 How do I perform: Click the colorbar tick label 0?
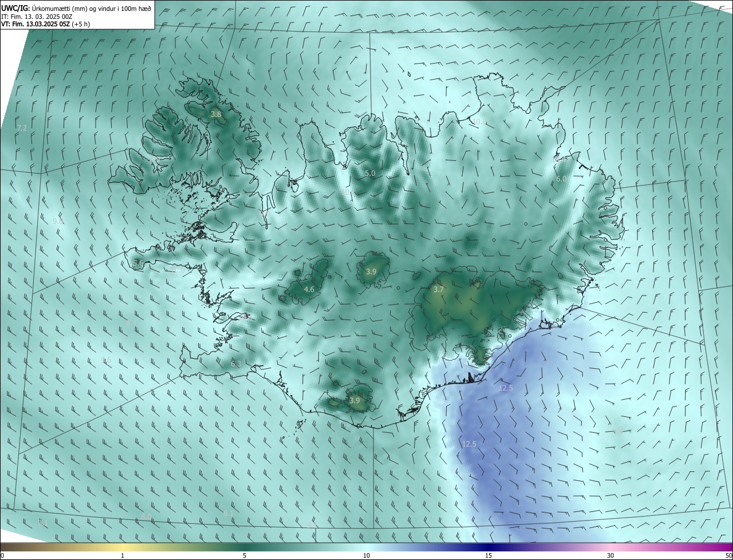pyautogui.click(x=2, y=555)
